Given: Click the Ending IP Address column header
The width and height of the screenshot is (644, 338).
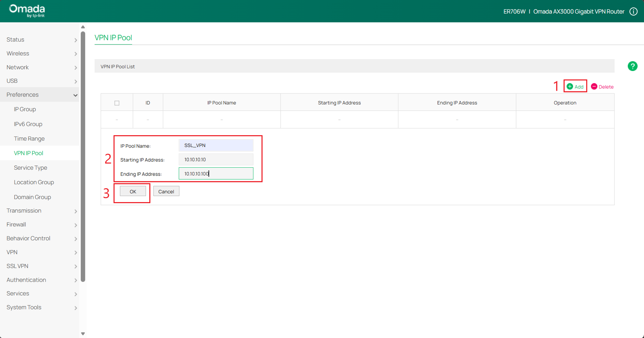Looking at the screenshot, I should coord(457,103).
